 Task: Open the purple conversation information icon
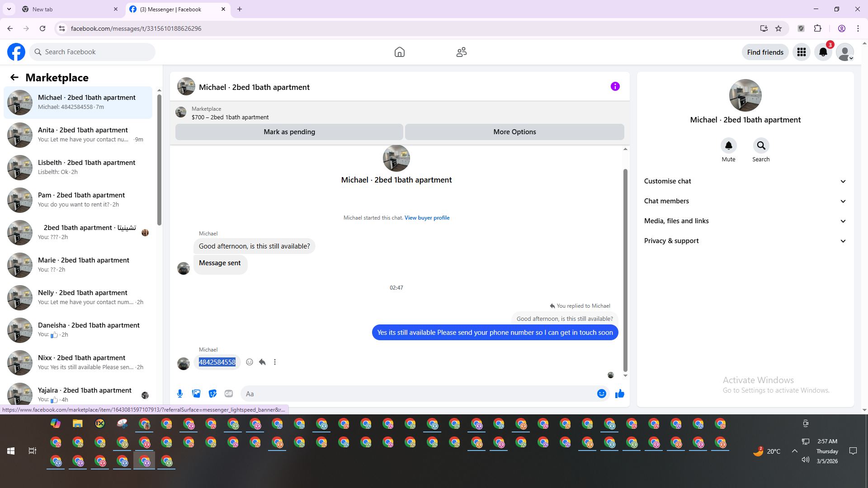(x=615, y=86)
